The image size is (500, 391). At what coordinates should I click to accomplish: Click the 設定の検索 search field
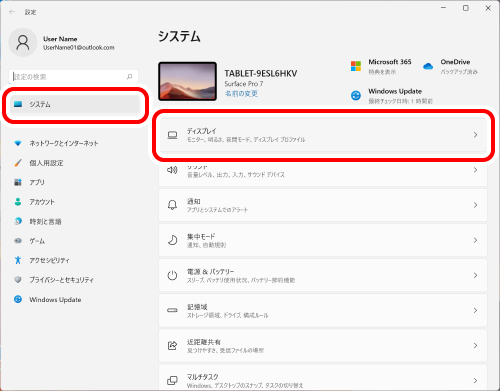[73, 77]
